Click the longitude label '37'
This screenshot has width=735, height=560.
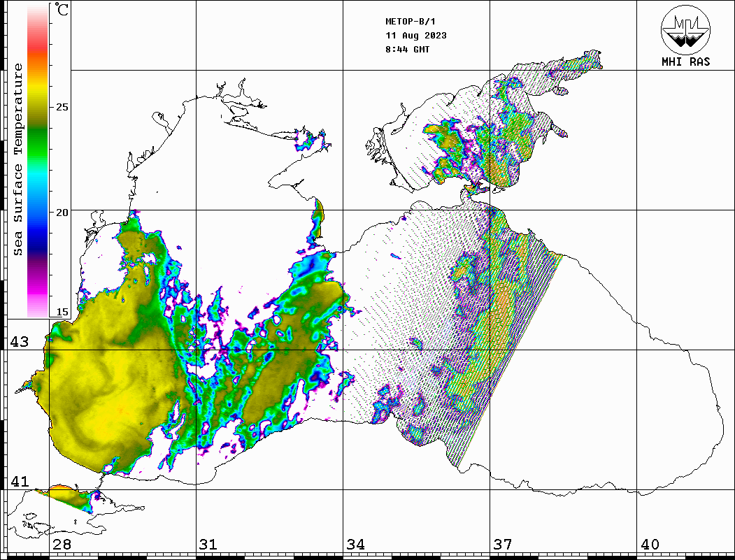[x=503, y=544]
